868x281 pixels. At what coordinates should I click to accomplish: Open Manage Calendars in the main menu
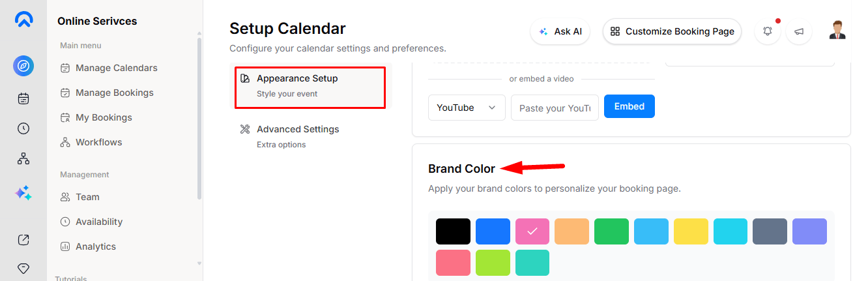(x=116, y=68)
